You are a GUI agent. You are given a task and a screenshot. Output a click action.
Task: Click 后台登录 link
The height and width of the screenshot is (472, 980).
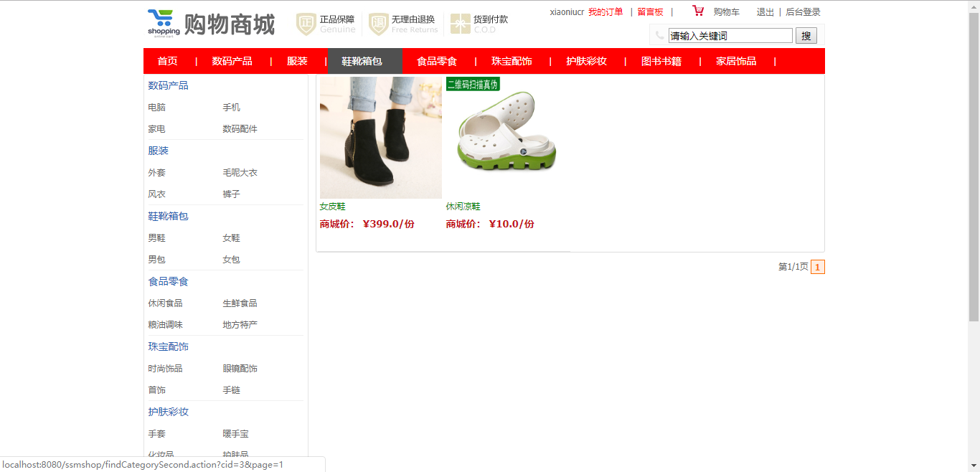[x=803, y=11]
